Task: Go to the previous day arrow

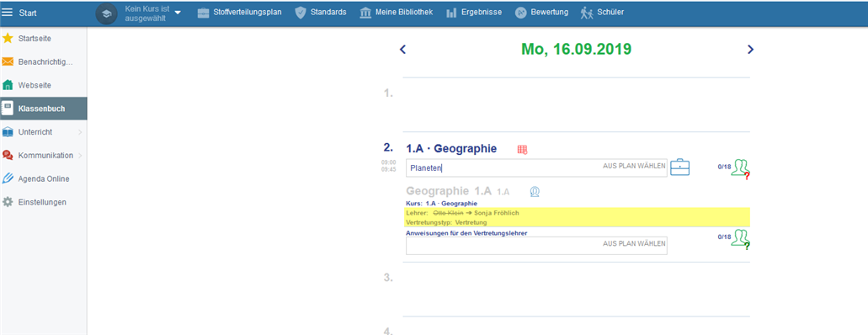Action: click(403, 50)
